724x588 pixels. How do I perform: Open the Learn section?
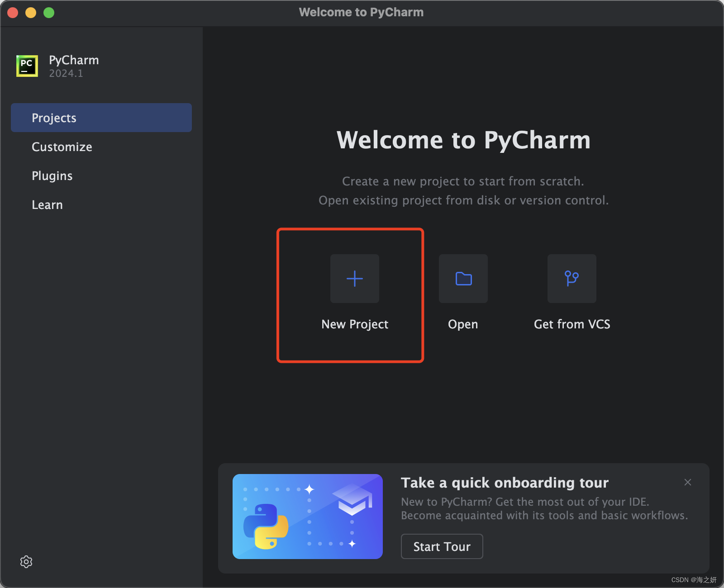click(47, 204)
